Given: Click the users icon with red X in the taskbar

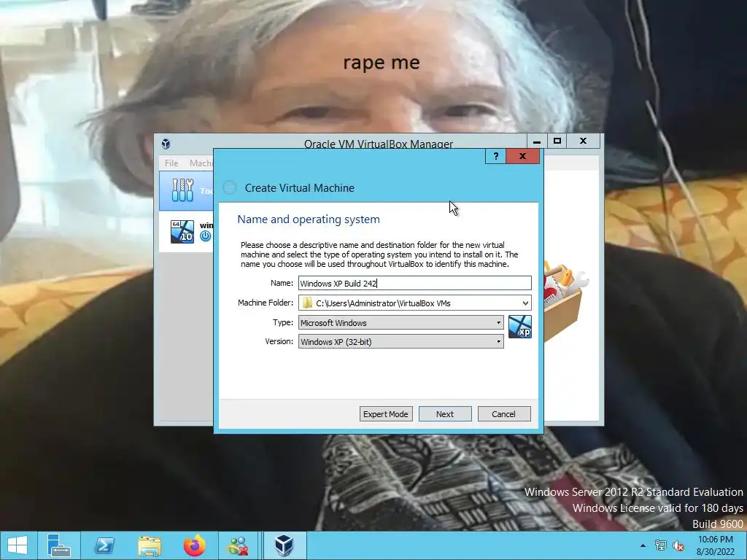Looking at the screenshot, I should [239, 545].
